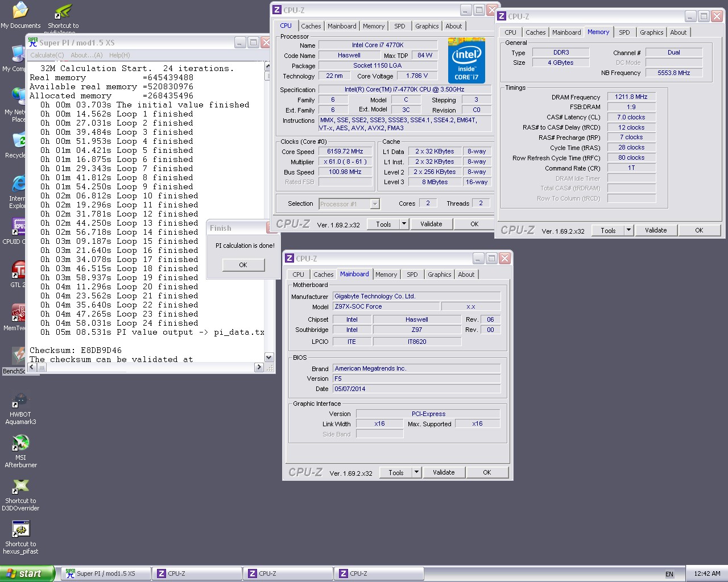
Task: Click the CPU-Z Memory window title icon
Action: tap(502, 16)
